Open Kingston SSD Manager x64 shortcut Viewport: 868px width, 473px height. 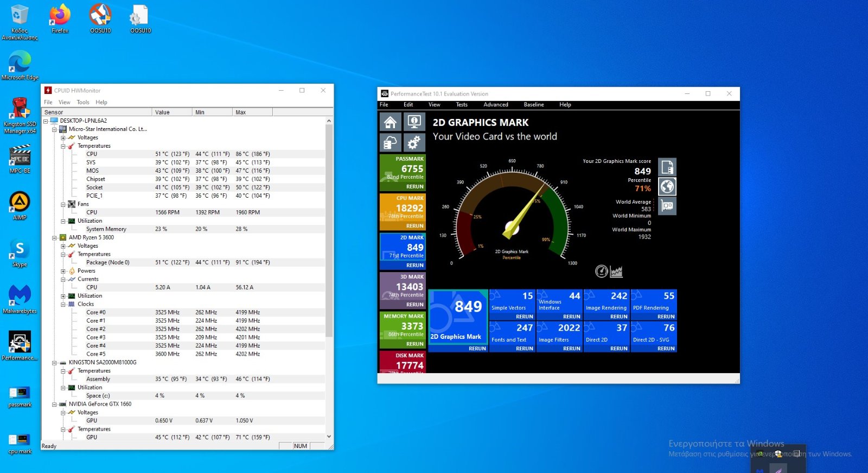coord(20,116)
